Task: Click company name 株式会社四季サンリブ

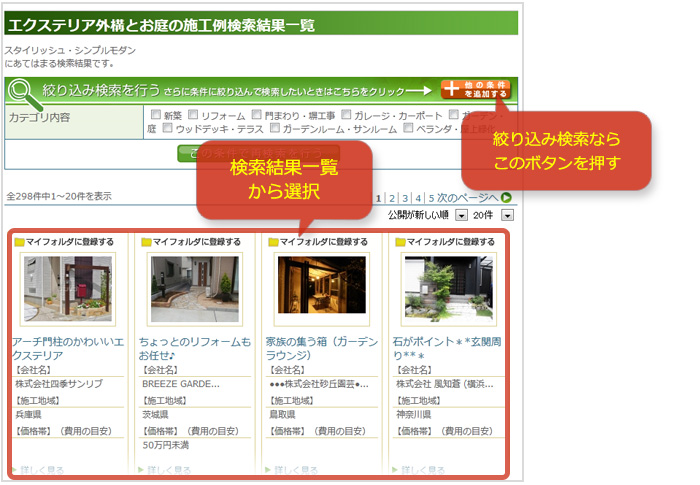Action: [x=59, y=384]
